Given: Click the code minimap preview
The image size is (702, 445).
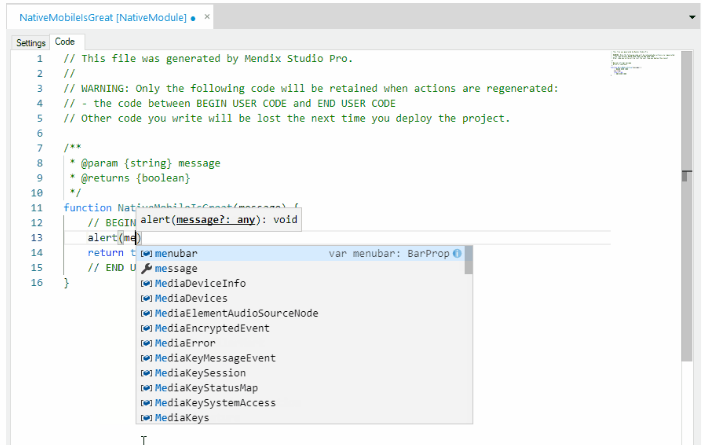Looking at the screenshot, I should click(643, 63).
